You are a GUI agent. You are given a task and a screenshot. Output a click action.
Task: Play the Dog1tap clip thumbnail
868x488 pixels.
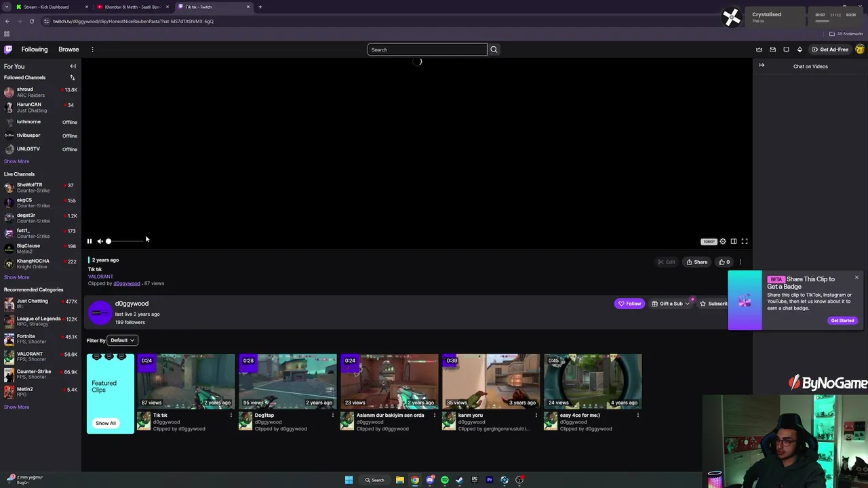click(288, 381)
